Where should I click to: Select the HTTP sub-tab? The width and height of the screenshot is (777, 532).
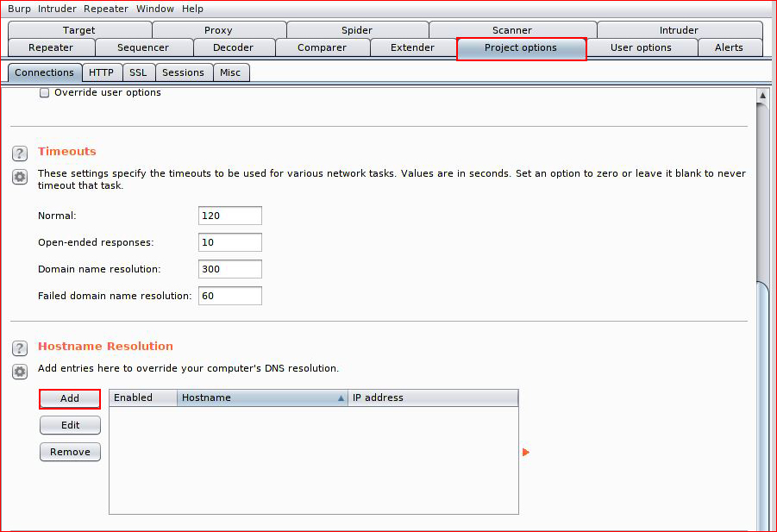[102, 72]
